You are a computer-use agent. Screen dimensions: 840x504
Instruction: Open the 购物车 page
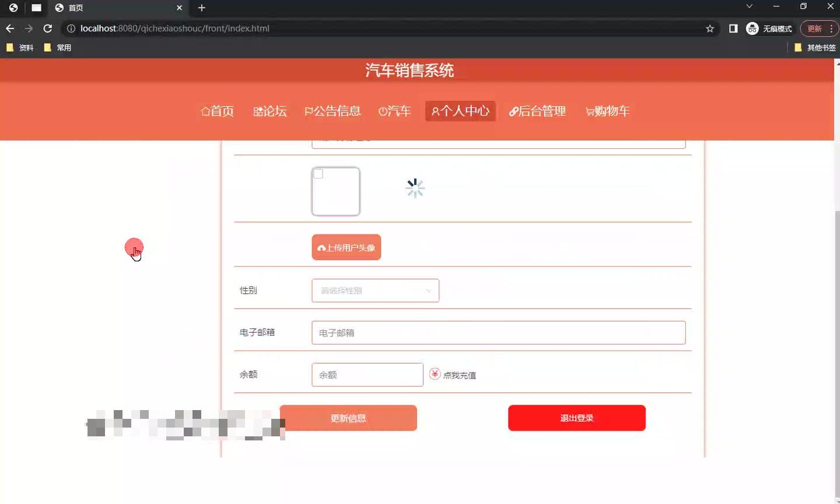607,111
